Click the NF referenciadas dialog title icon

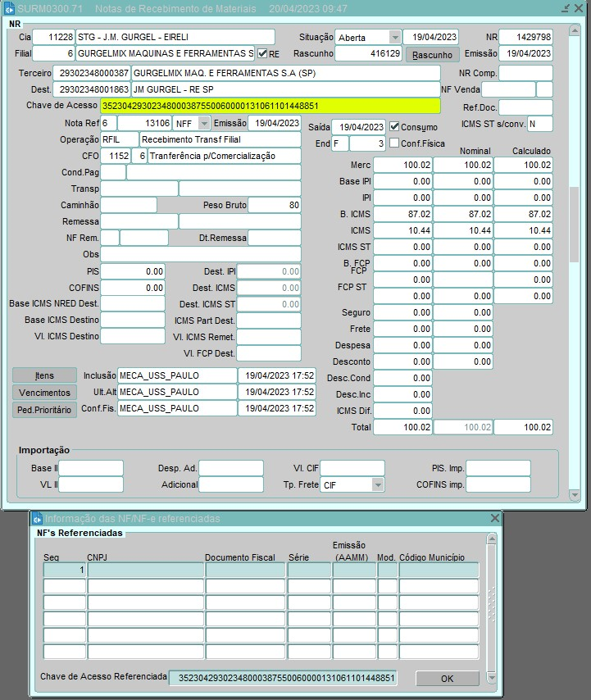pyautogui.click(x=37, y=518)
